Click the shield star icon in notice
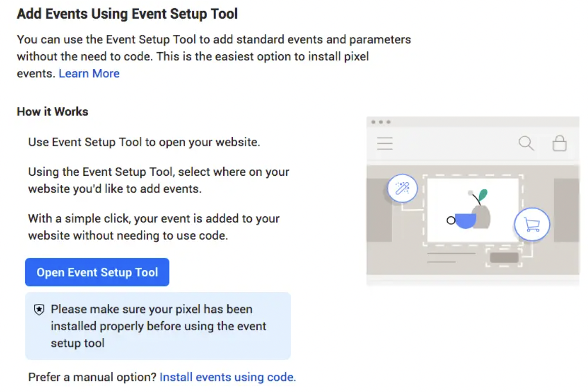This screenshot has height=392, width=588. 39,310
